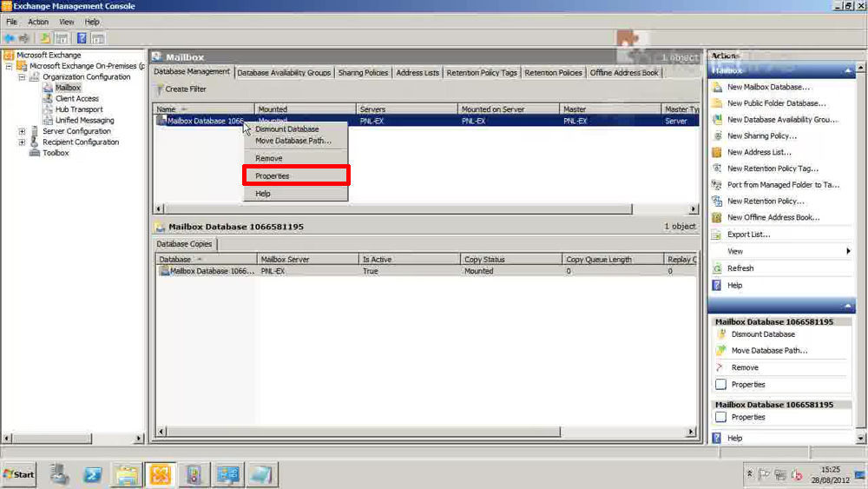Click the Database Copies horizontal scrollbar
The image size is (868, 489).
click(x=363, y=432)
